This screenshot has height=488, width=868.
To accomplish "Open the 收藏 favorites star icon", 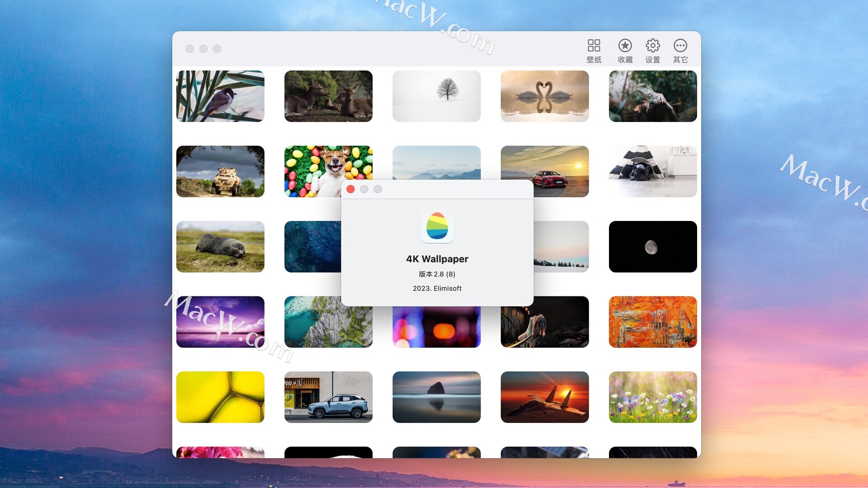I will pyautogui.click(x=625, y=51).
